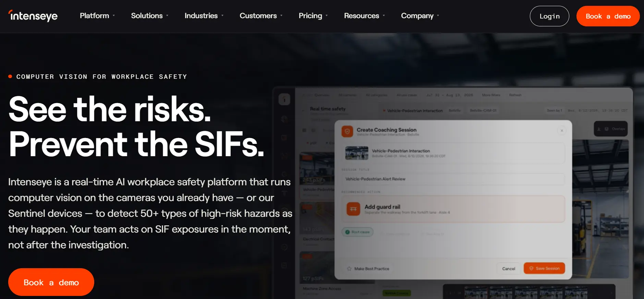Click the orange guard rail icon
This screenshot has height=299, width=644.
(353, 209)
